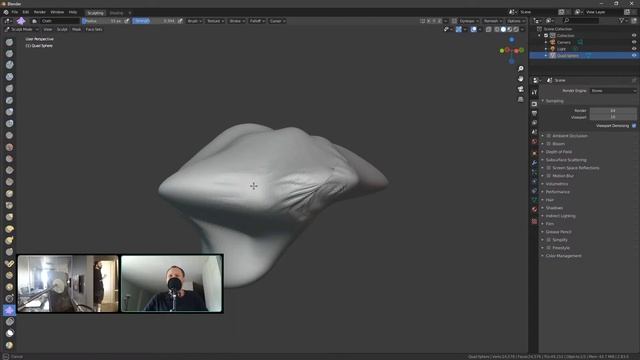The height and width of the screenshot is (360, 640).
Task: Open the Material properties tab
Action: [534, 209]
